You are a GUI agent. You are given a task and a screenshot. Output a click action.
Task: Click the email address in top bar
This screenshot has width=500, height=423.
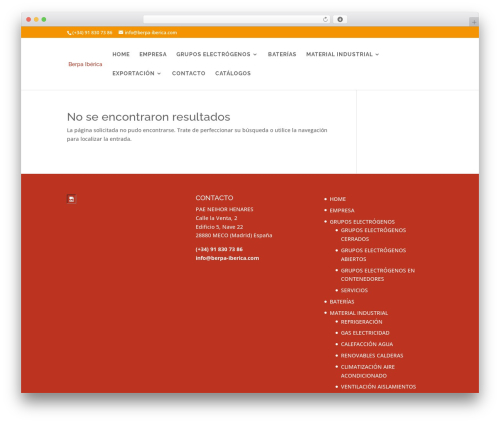point(151,33)
